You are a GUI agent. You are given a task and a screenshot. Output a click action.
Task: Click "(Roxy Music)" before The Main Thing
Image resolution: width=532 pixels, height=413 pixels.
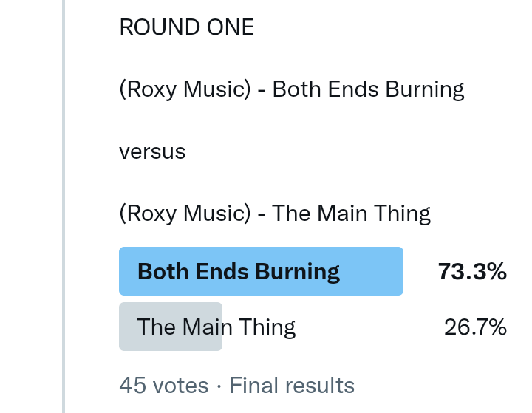pos(182,214)
